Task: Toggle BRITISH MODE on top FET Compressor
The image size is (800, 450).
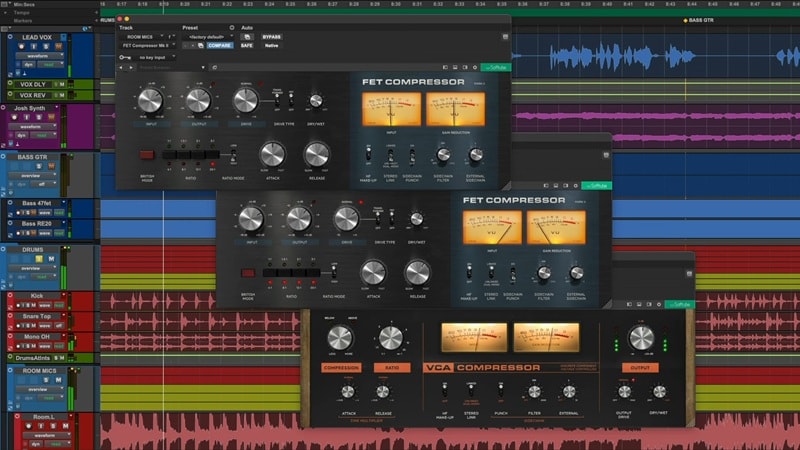Action: click(x=147, y=154)
